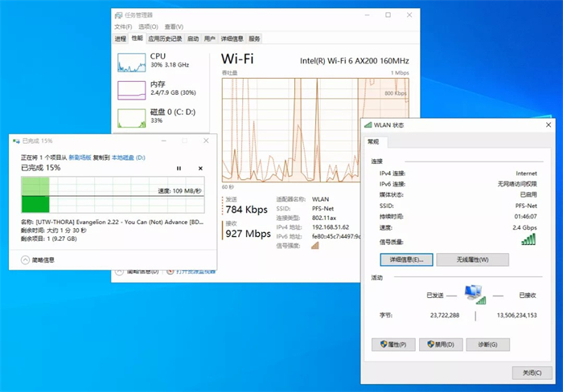Click the 接收 927 Mbps value
Screen dimensions: 563x392
248,234
